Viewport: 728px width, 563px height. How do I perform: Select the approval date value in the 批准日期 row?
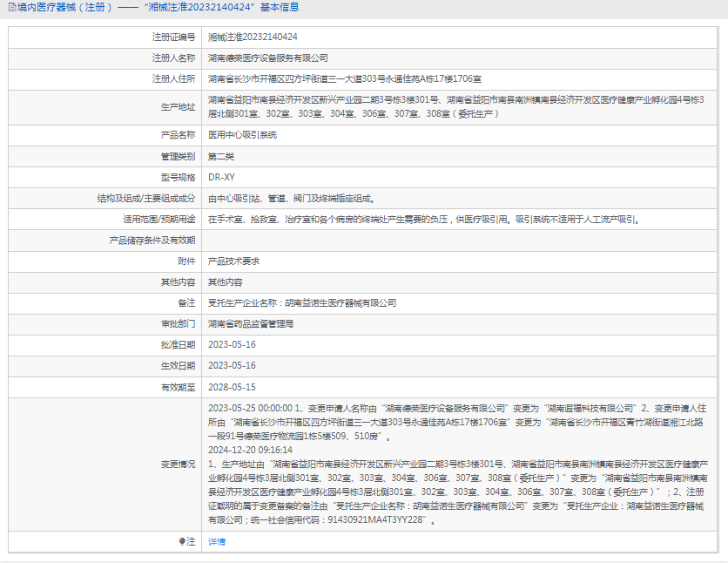click(232, 344)
